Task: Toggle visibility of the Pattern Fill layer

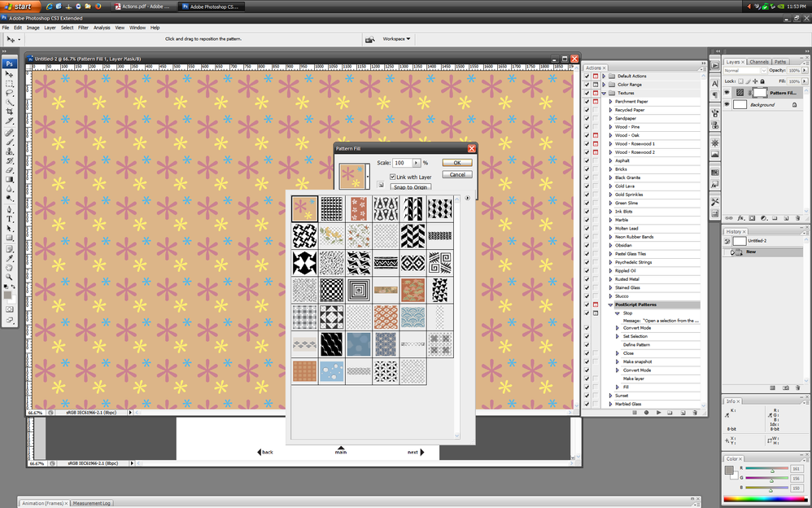Action: pyautogui.click(x=727, y=91)
